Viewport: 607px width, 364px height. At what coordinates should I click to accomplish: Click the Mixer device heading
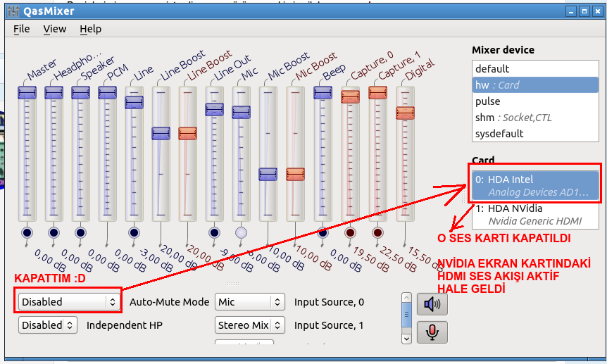[x=503, y=50]
